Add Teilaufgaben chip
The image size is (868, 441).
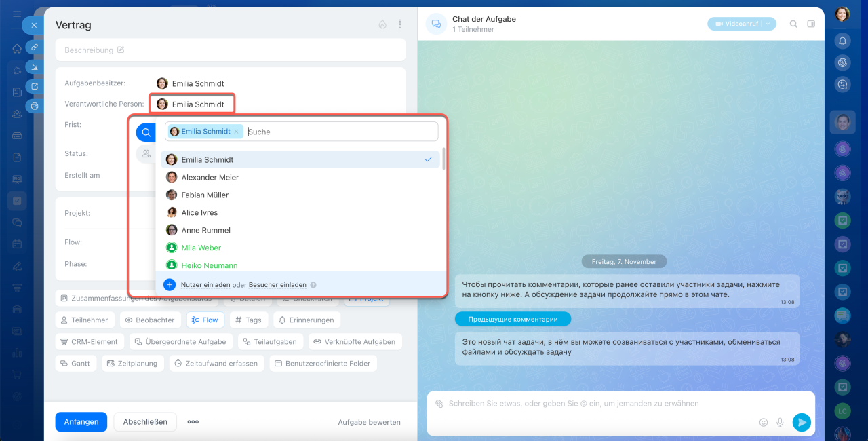[x=270, y=342]
